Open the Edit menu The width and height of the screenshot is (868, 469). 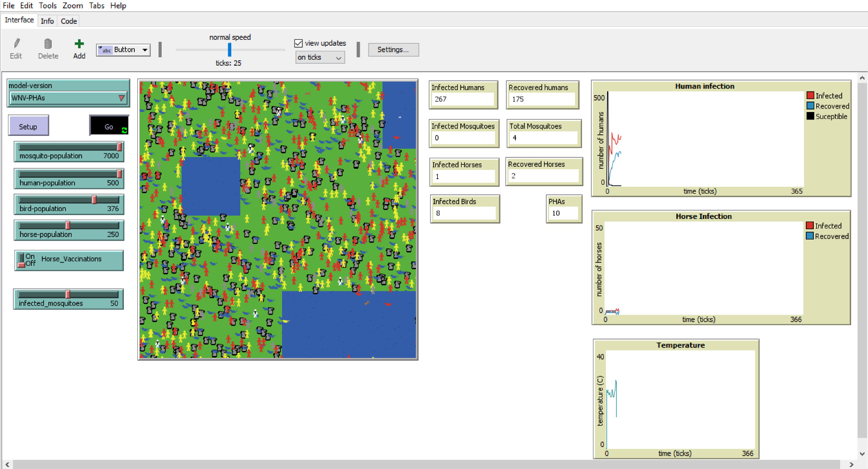26,5
